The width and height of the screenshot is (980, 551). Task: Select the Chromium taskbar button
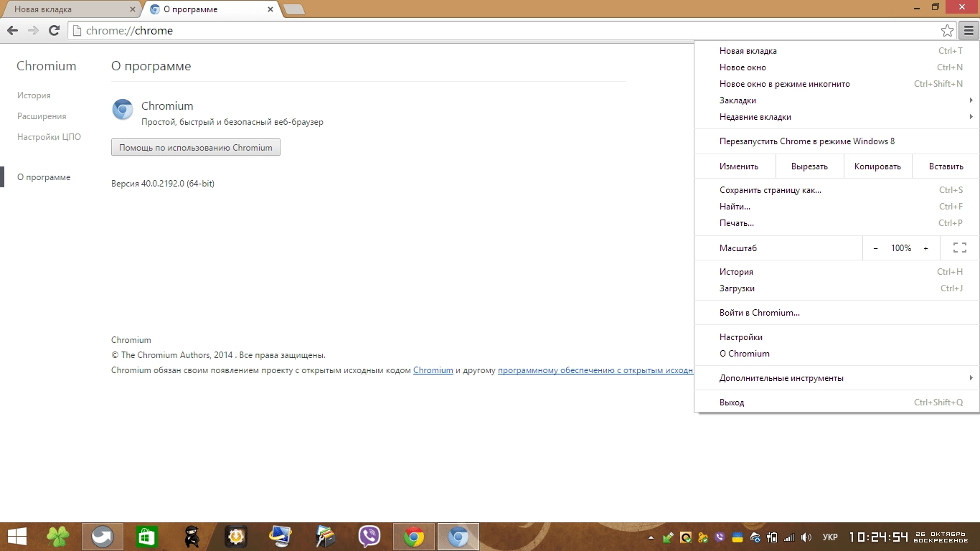point(458,537)
